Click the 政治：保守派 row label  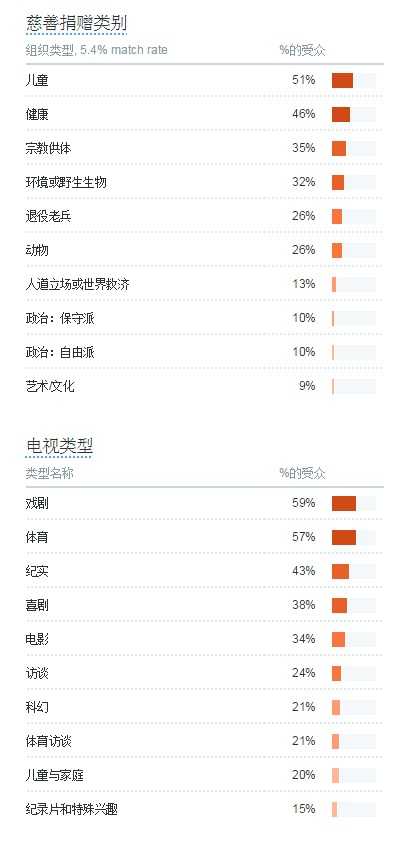click(x=60, y=318)
